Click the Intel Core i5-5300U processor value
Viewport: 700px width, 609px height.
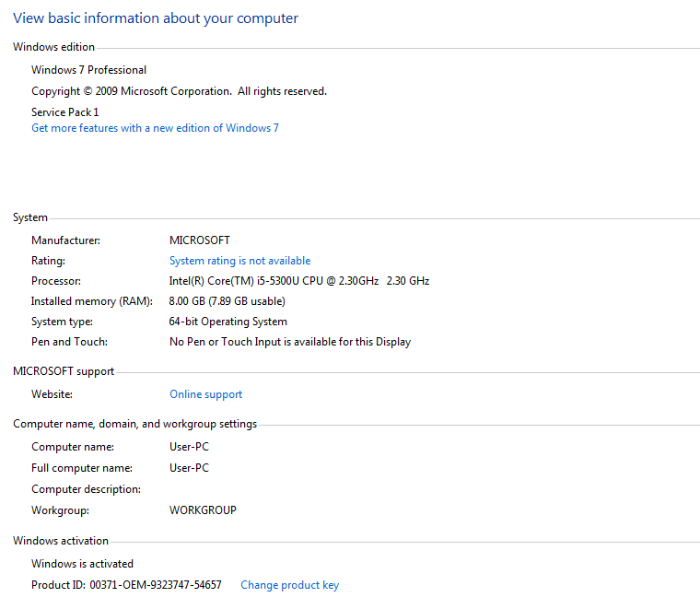click(x=299, y=281)
